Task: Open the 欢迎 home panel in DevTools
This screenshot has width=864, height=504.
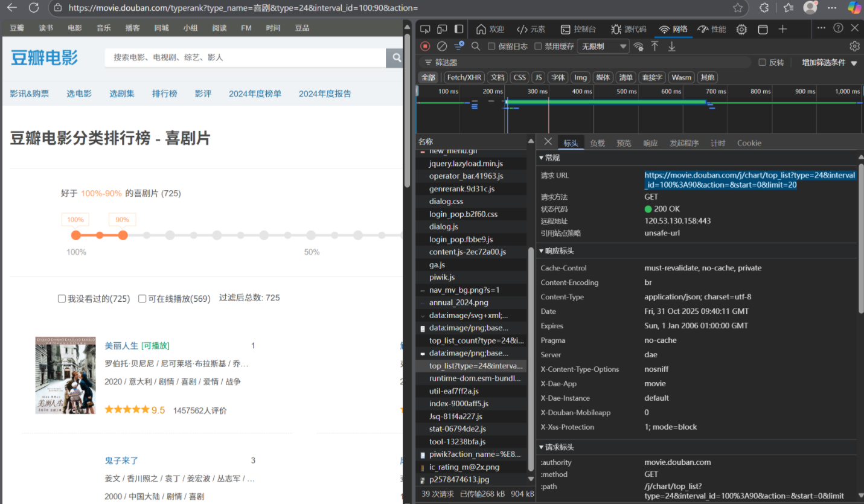Action: click(490, 29)
